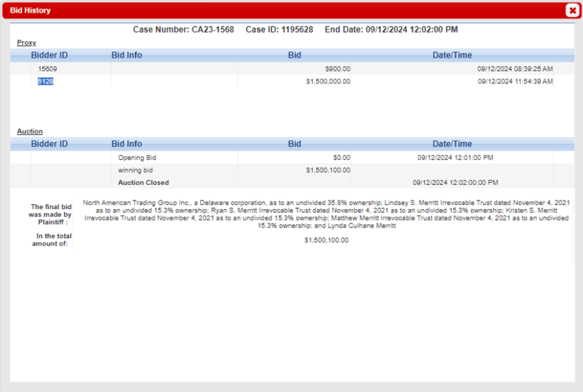The image size is (583, 392).
Task: Click the Auction section heading
Action: click(x=30, y=132)
